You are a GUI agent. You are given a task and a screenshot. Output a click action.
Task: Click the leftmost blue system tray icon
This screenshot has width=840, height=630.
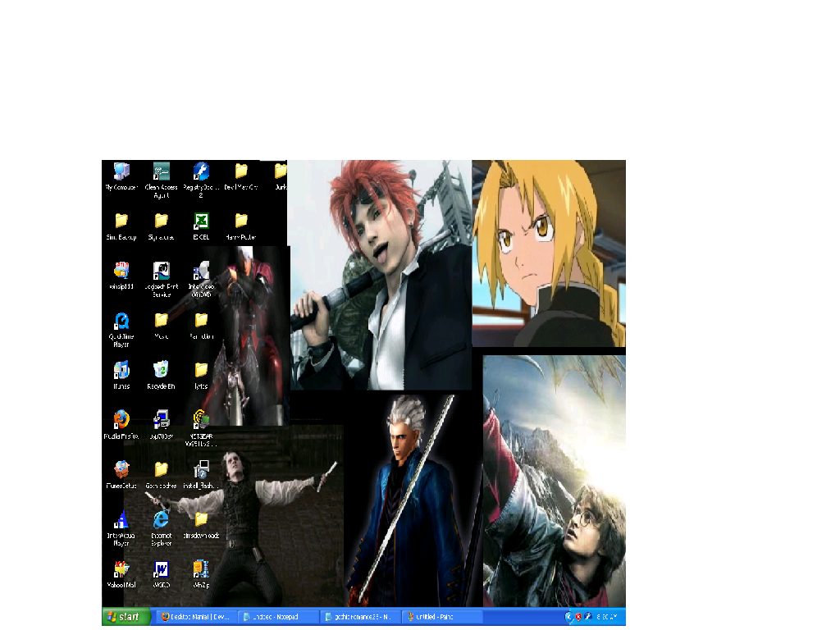(x=569, y=617)
